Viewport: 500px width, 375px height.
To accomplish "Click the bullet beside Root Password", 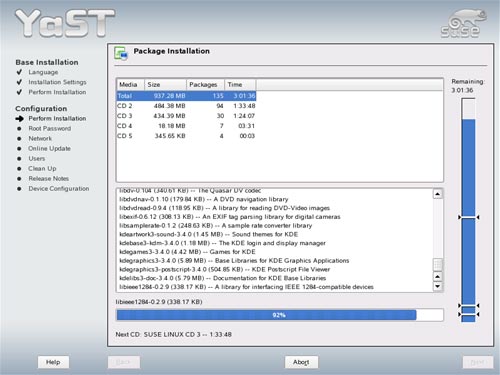I will click(x=19, y=129).
